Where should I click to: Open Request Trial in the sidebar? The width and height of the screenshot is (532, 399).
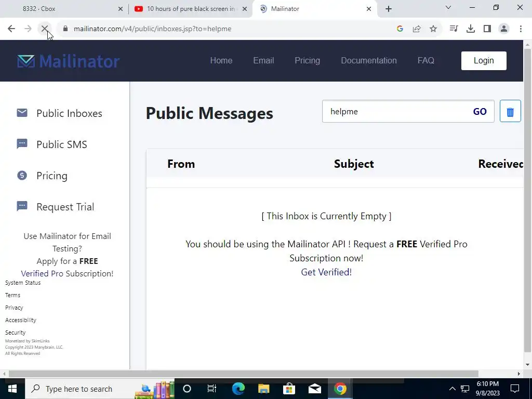point(65,207)
